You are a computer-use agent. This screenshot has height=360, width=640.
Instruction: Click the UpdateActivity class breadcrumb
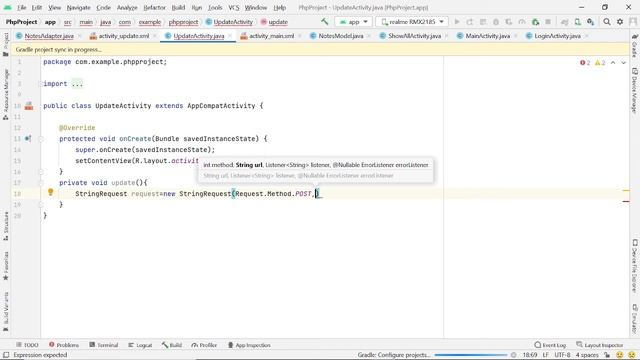pyautogui.click(x=229, y=22)
